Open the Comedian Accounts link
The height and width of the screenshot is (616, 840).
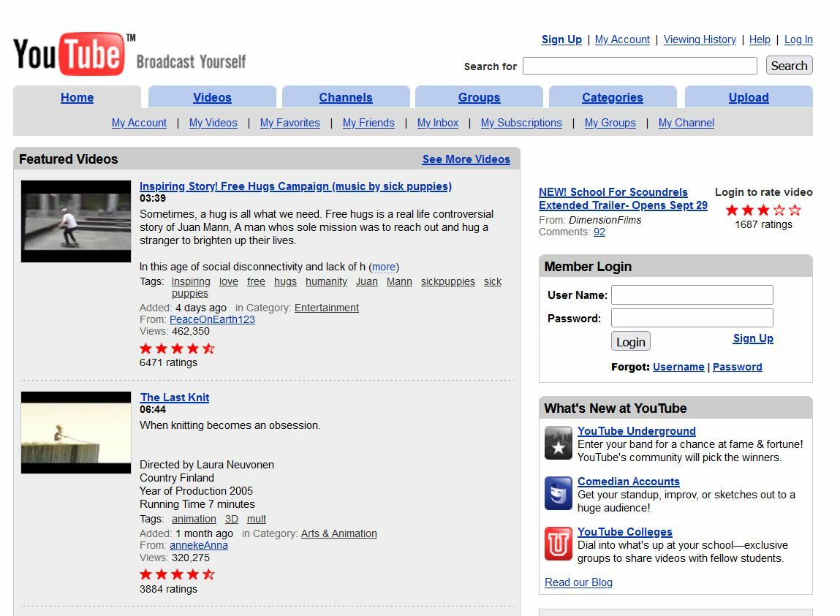pos(629,482)
